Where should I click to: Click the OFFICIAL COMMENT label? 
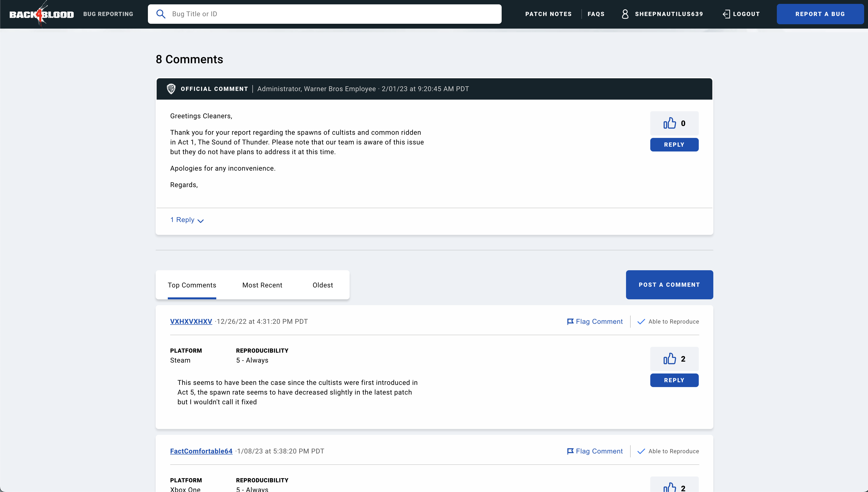click(x=214, y=89)
